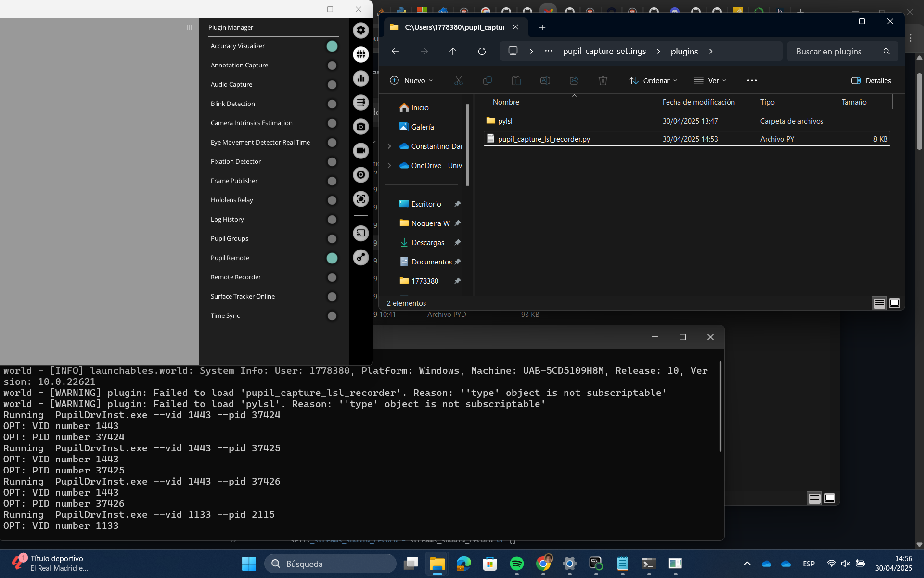Show hidden system tray icons chevron
The width and height of the screenshot is (924, 578).
pyautogui.click(x=747, y=564)
